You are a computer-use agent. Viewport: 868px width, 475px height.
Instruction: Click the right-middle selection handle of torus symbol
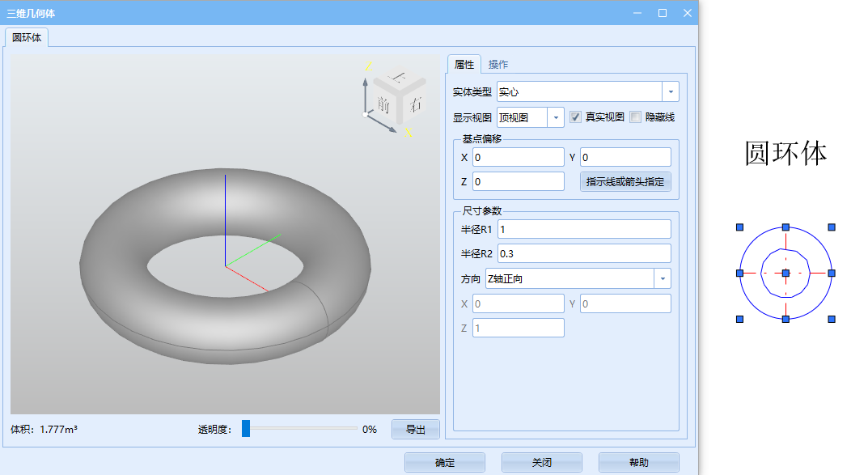(x=832, y=274)
